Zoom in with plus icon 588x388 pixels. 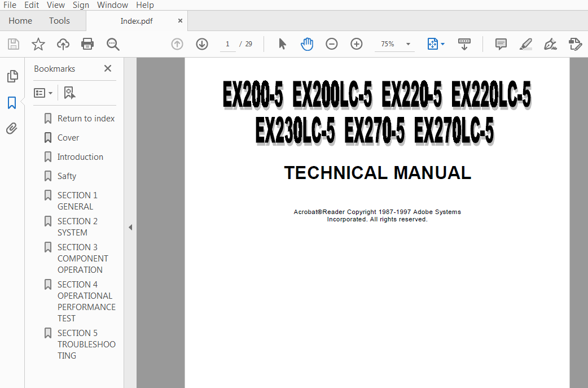point(356,44)
